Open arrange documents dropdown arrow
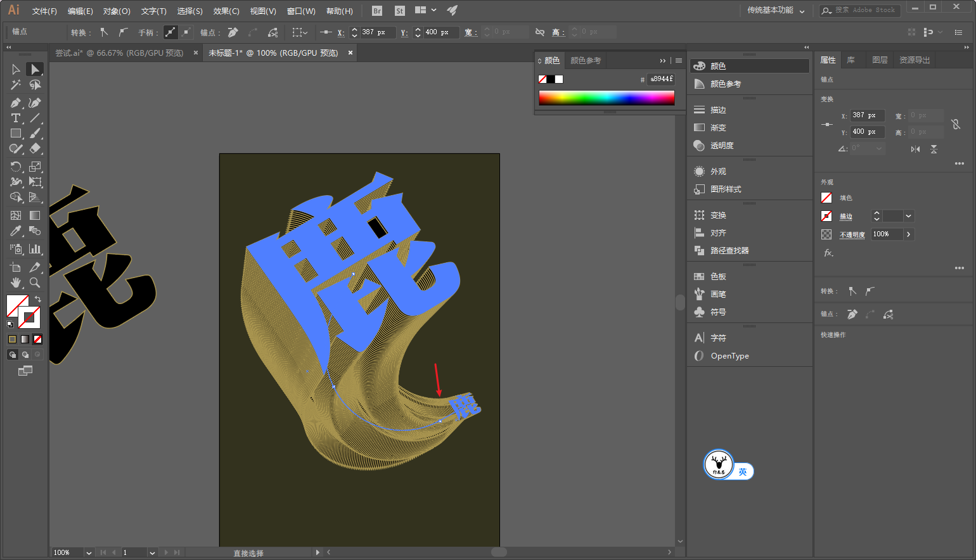 click(434, 10)
